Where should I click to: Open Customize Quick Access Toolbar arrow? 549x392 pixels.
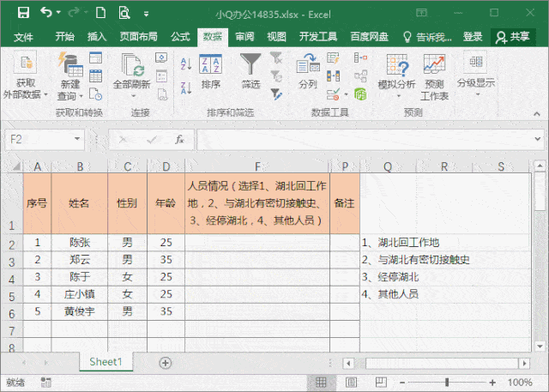tap(147, 14)
